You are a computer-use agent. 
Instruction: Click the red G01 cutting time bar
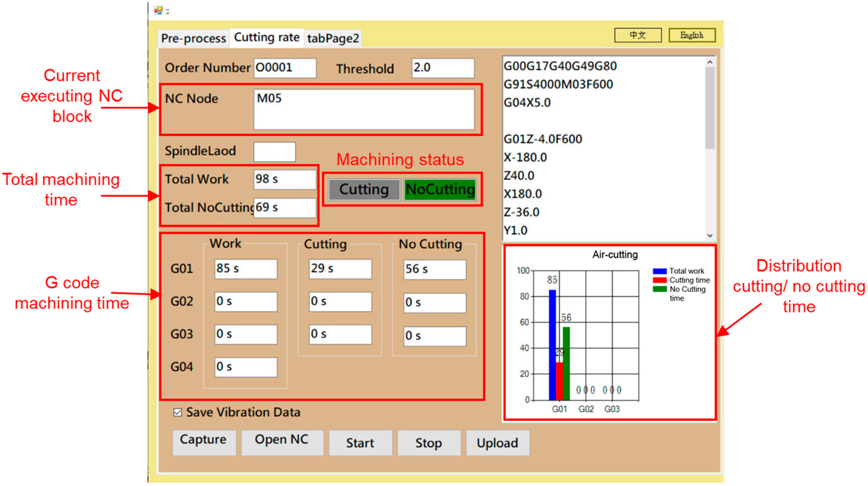[x=559, y=381]
